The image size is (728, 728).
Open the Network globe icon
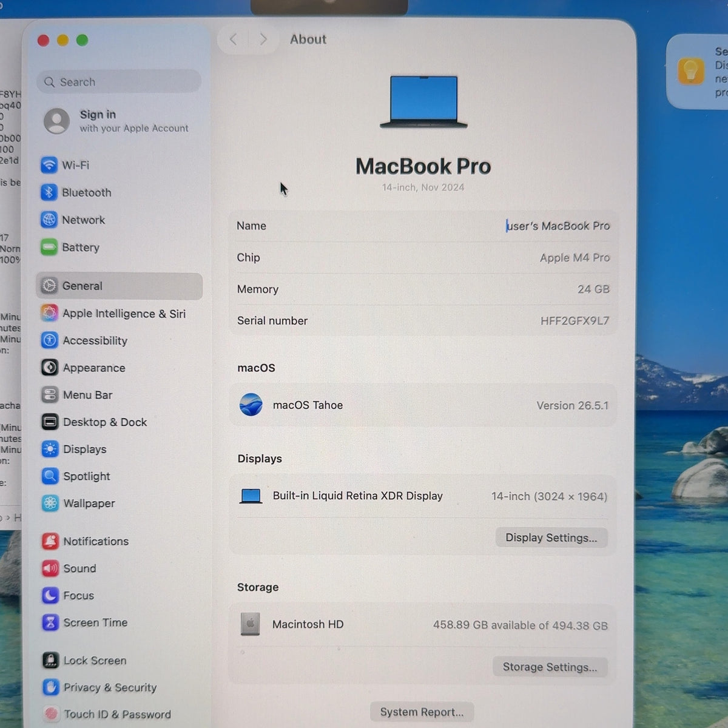(x=49, y=220)
